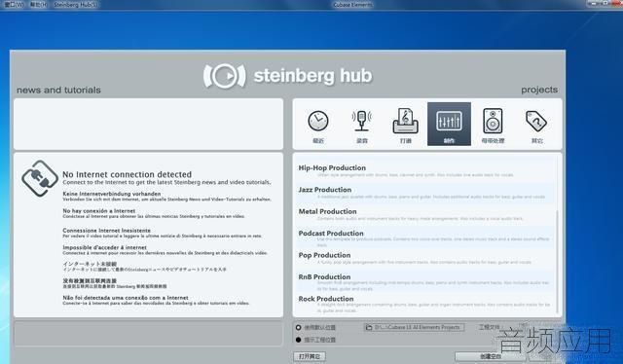Click the Cubase Elements window title

352,5
